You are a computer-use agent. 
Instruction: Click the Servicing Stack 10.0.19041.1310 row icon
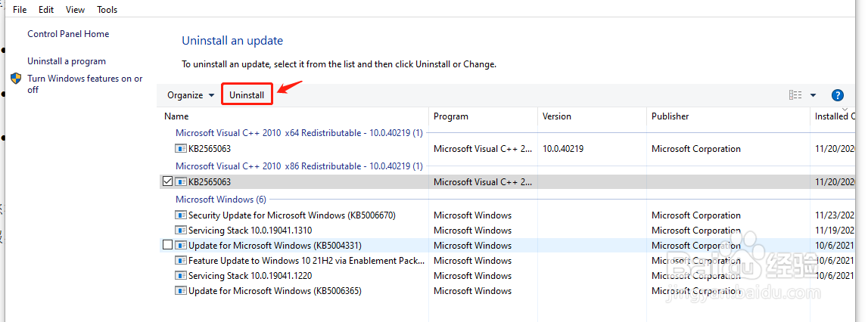tap(181, 230)
